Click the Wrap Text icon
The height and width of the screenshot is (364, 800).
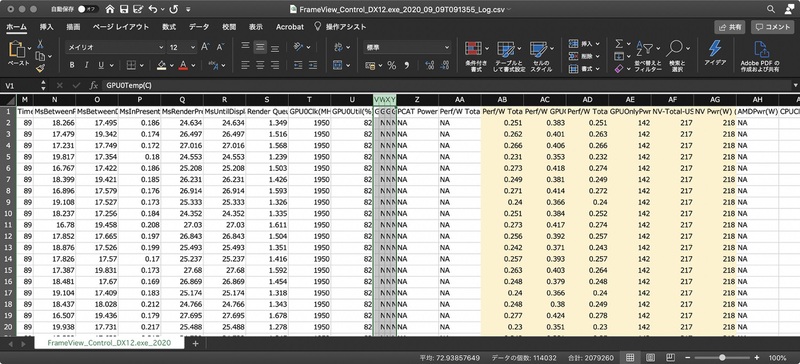tap(339, 47)
